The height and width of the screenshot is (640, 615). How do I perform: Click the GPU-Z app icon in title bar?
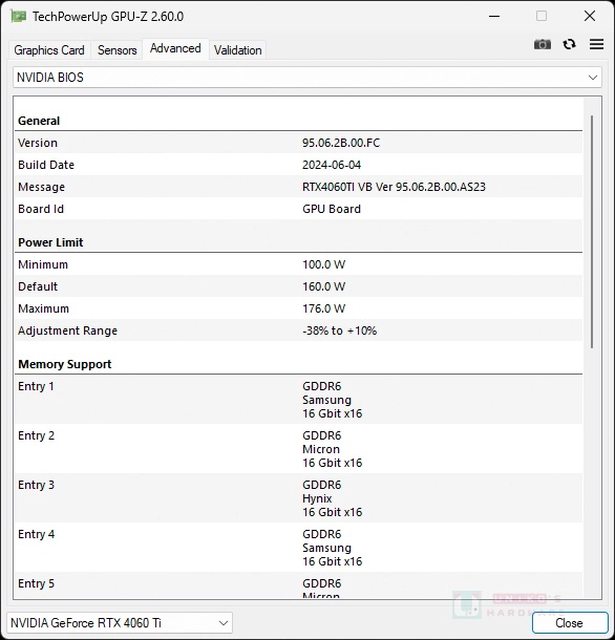coord(18,16)
